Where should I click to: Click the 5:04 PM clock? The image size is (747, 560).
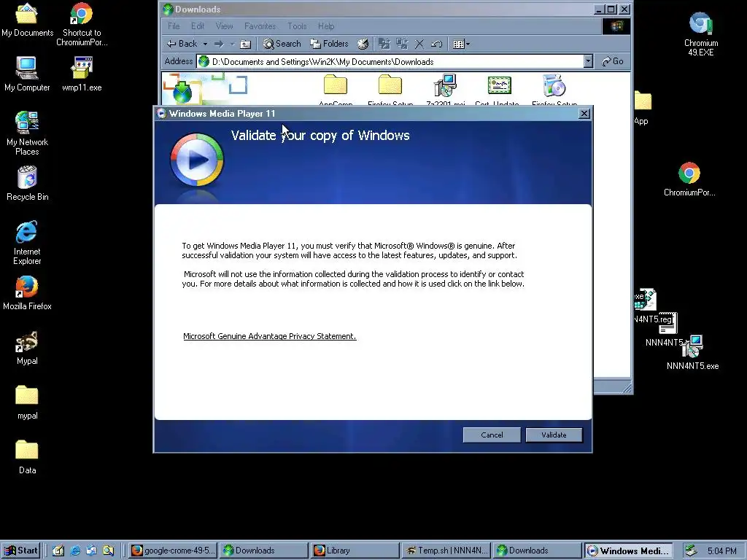721,551
